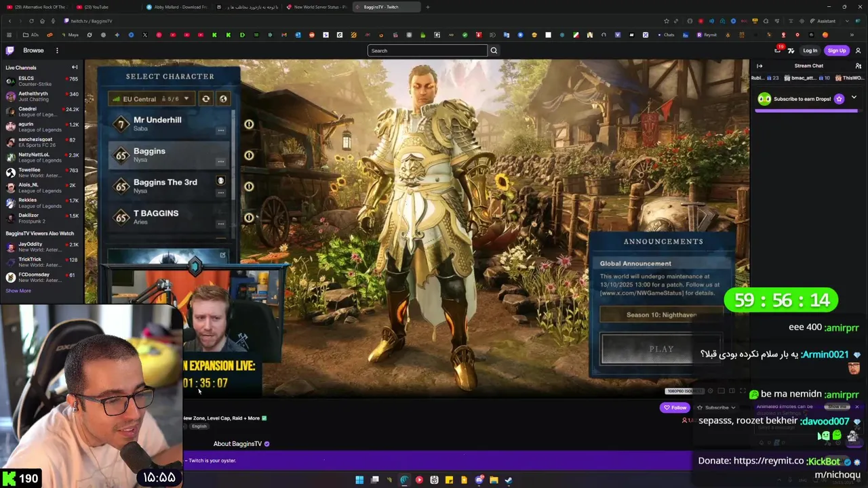The width and height of the screenshot is (868, 488).
Task: Click Season 10: Nighthaven banner
Action: [661, 314]
